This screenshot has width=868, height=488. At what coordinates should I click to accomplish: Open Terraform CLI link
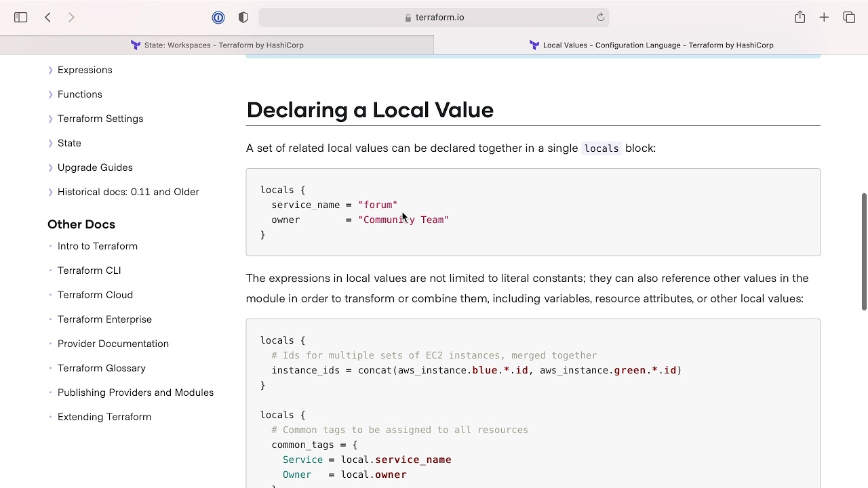pyautogui.click(x=90, y=270)
